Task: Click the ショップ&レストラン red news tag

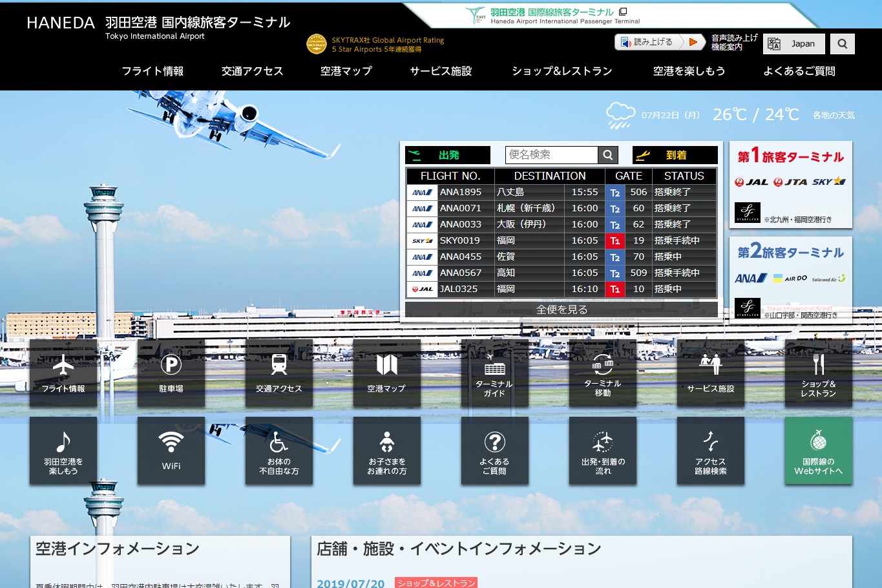Action: 436,583
